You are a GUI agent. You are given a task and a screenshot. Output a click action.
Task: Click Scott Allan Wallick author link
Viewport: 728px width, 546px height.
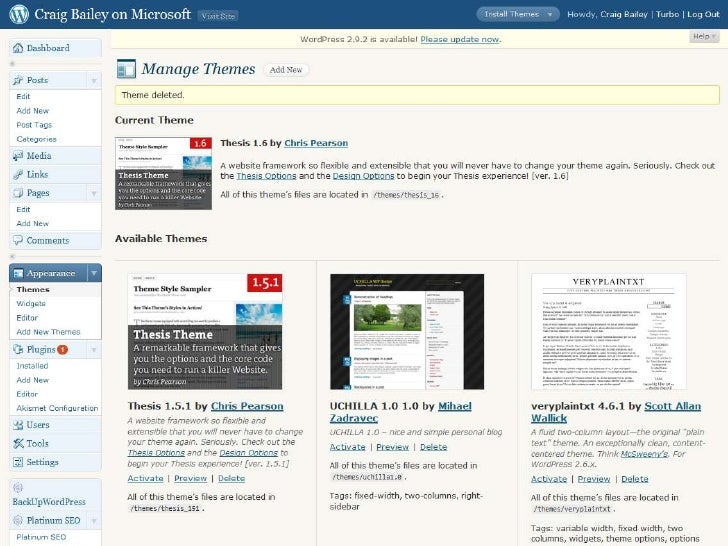[616, 412]
